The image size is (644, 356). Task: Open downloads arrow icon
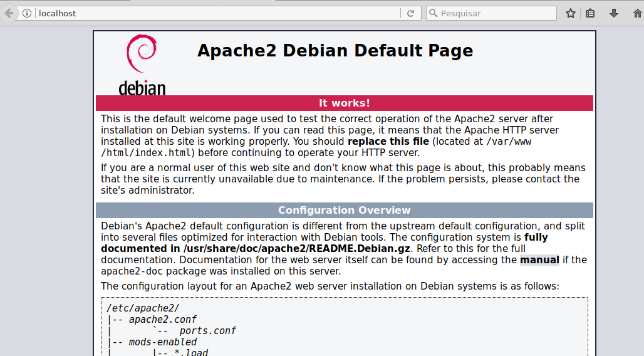click(613, 13)
